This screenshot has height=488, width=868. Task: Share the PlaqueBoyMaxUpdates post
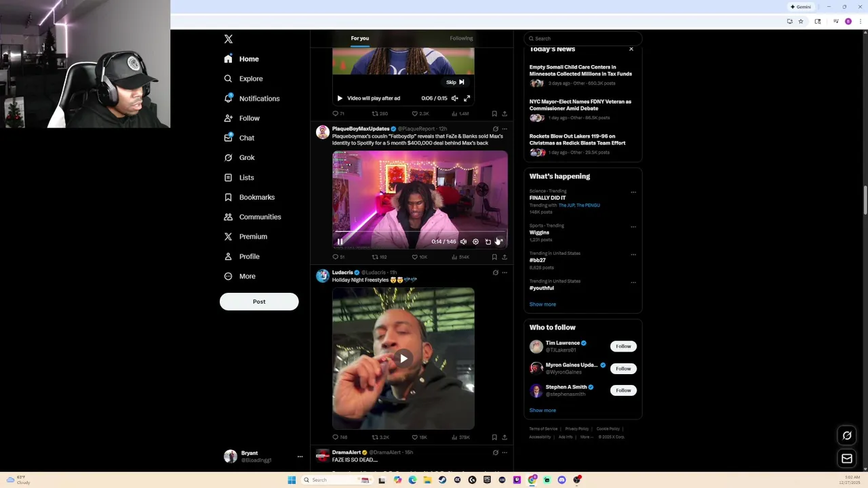coord(505,257)
